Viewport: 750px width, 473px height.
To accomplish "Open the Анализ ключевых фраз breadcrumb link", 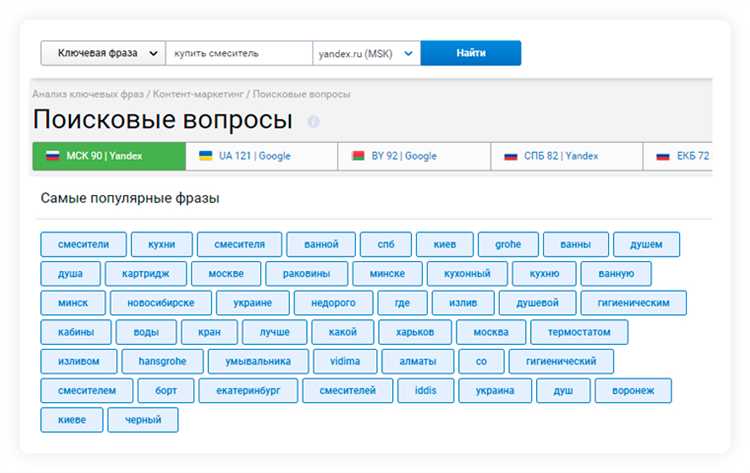I will (x=88, y=94).
